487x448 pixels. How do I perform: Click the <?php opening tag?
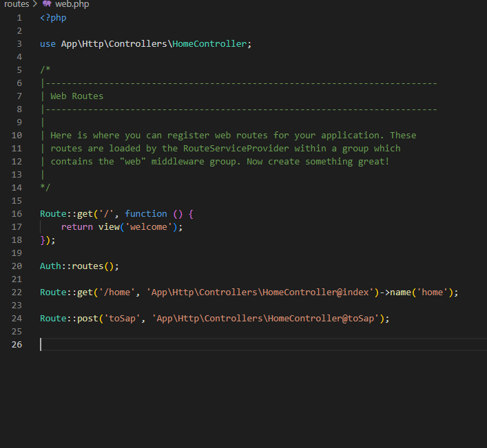tap(53, 18)
